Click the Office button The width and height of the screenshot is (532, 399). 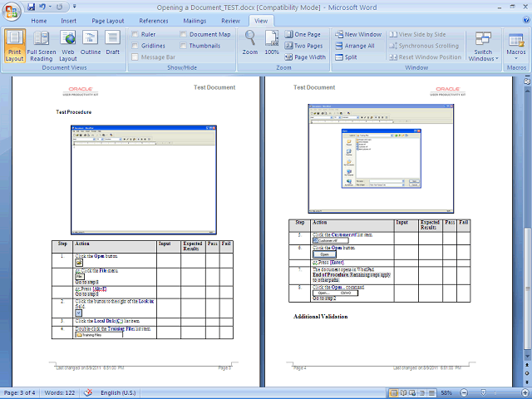(x=11, y=12)
